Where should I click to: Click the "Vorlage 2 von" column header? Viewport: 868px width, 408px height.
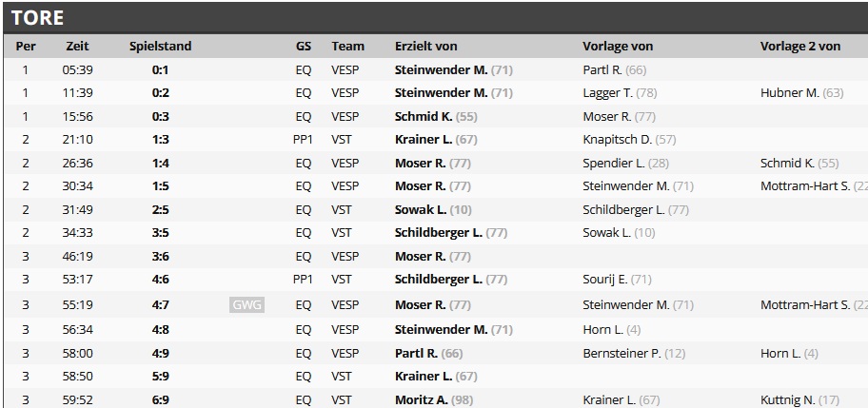tap(800, 46)
